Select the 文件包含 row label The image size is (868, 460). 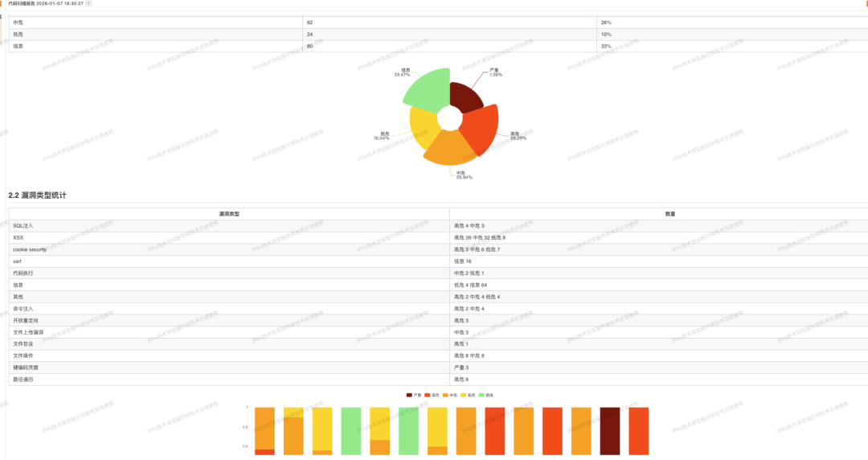[23, 344]
